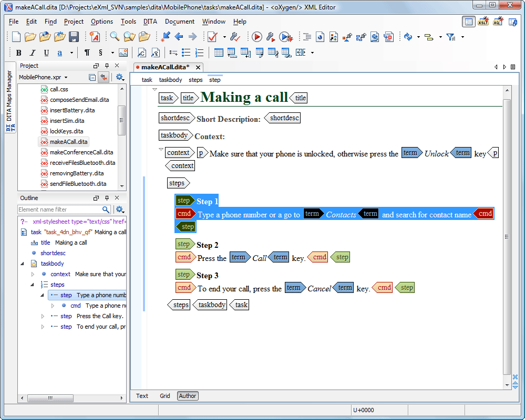Viewport: 525px width, 420px height.
Task: Toggle Link with Editor in Project panel
Action: coord(104,77)
